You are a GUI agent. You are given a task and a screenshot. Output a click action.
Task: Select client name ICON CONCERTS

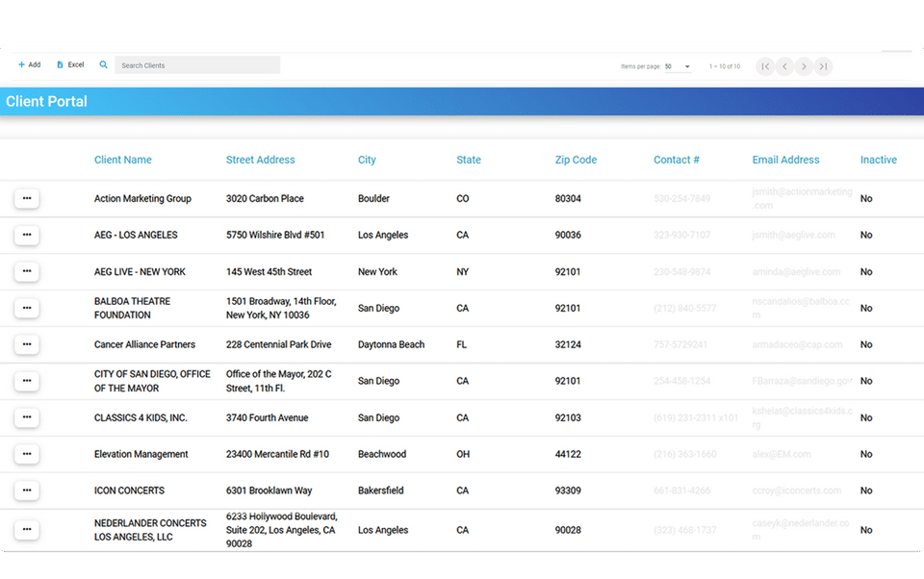pyautogui.click(x=129, y=491)
